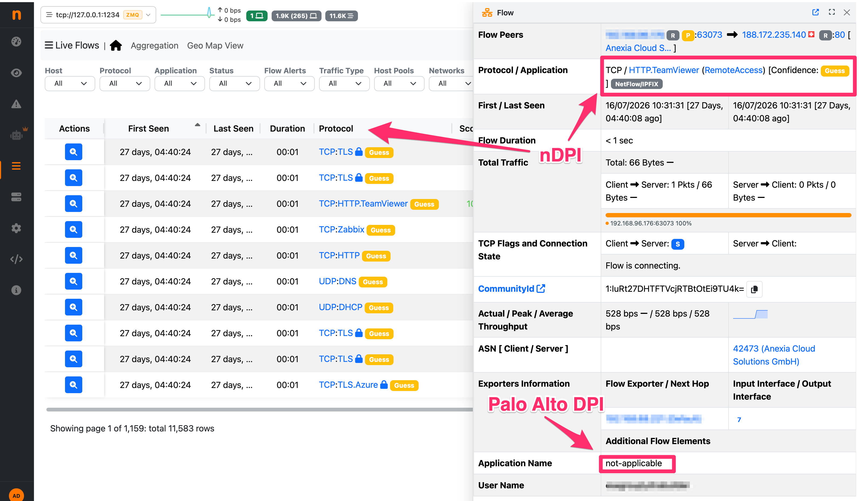Image resolution: width=868 pixels, height=501 pixels.
Task: Open server IP 188.172.235.140 link
Action: pyautogui.click(x=774, y=35)
